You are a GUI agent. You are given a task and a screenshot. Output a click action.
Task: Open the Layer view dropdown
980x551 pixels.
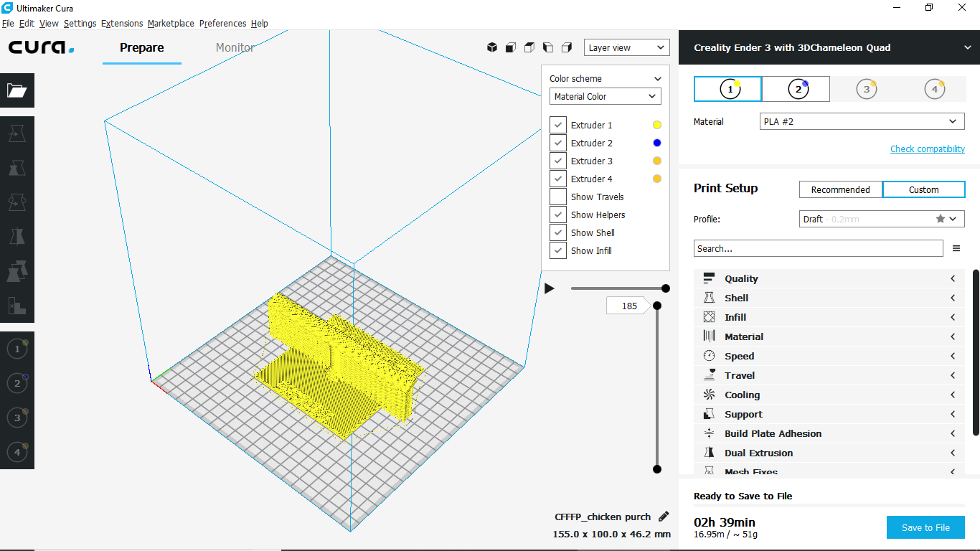[x=626, y=48]
